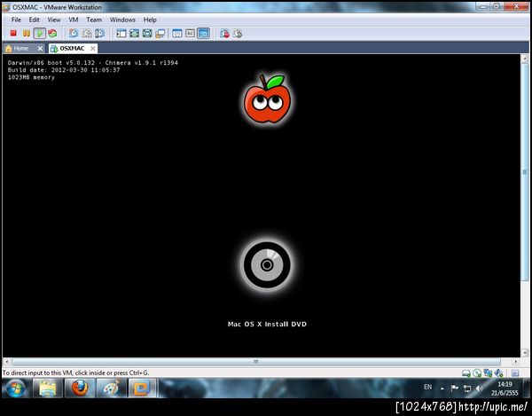Screen dimensions: 532x416
Task: Click the CD/DVD drive status bar icon
Action: tap(477, 373)
